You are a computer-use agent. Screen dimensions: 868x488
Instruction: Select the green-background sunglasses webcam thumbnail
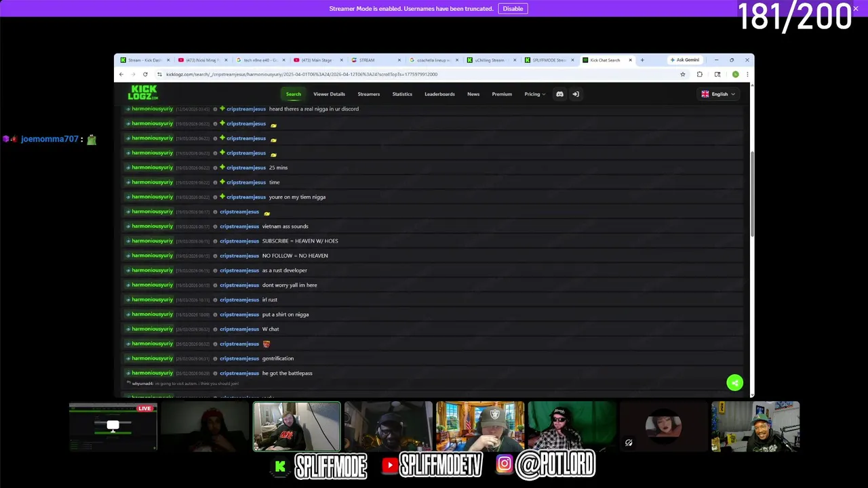pyautogui.click(x=572, y=426)
